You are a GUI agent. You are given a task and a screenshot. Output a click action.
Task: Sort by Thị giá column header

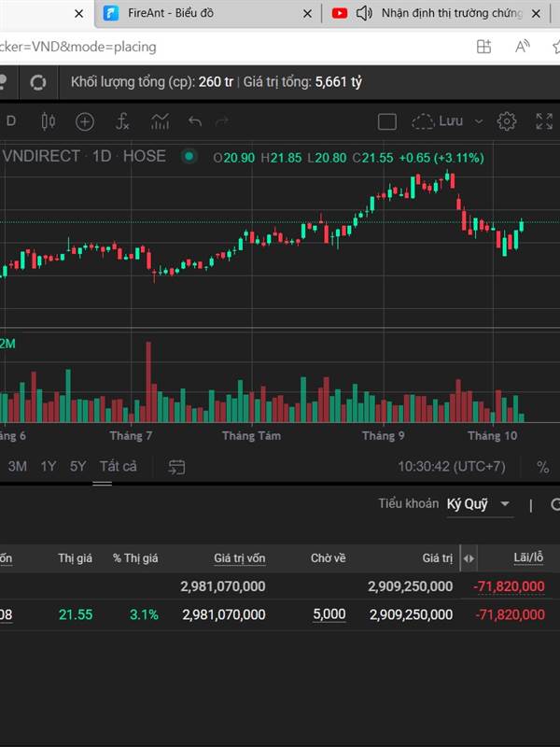tap(75, 558)
